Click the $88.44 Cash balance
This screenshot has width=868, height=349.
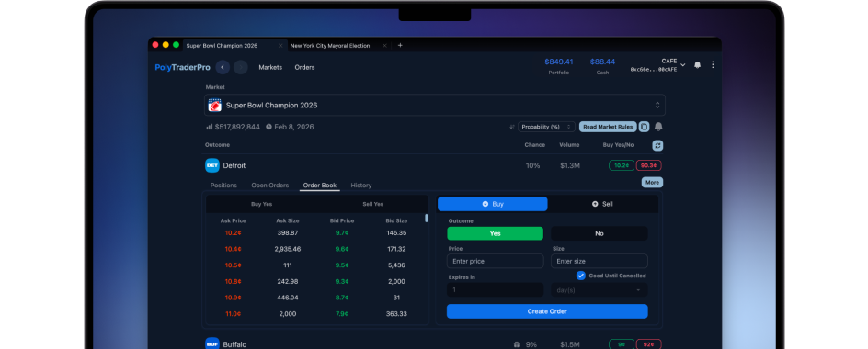click(602, 62)
